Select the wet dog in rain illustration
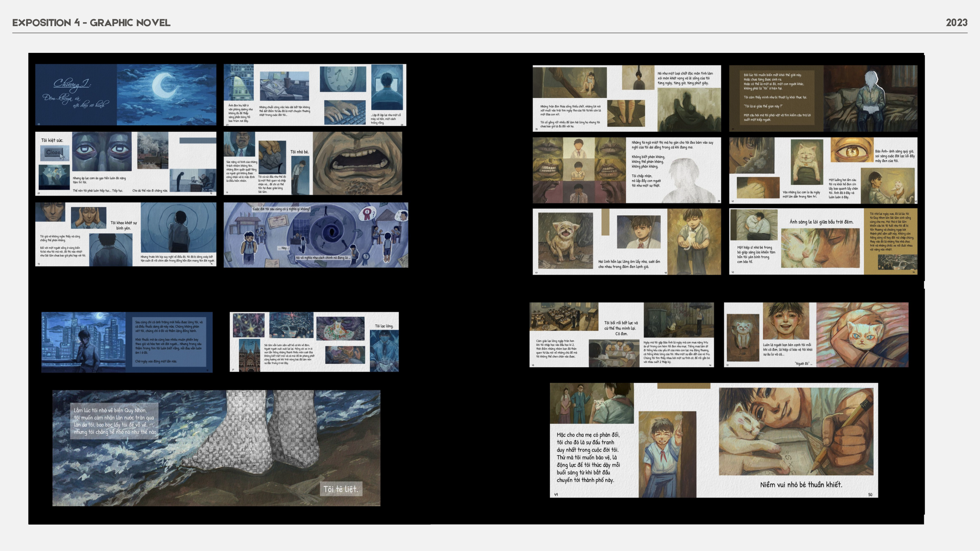This screenshot has width=980, height=551. click(565, 241)
